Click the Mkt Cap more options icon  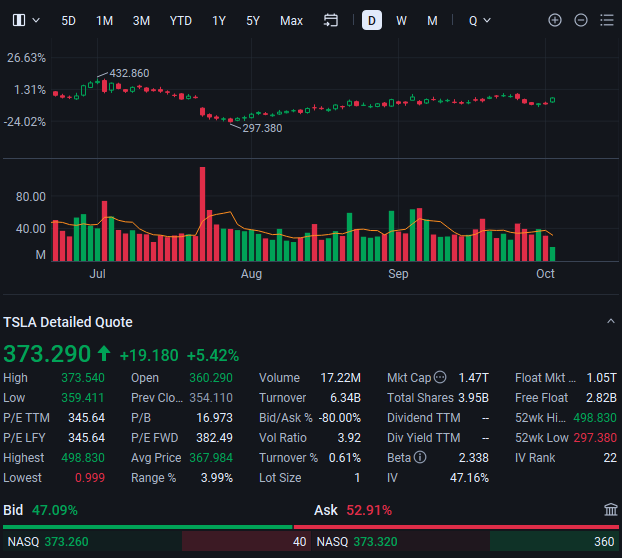click(440, 377)
